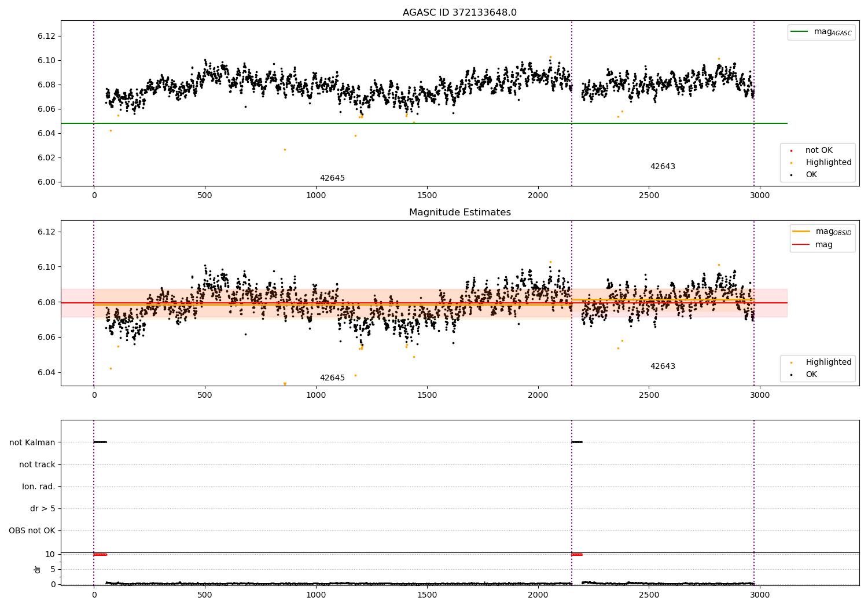Click the '6.08' tick in top plot

46,85
